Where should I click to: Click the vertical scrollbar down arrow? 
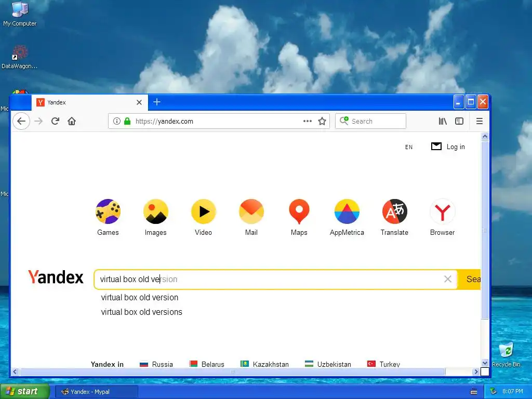(x=485, y=363)
